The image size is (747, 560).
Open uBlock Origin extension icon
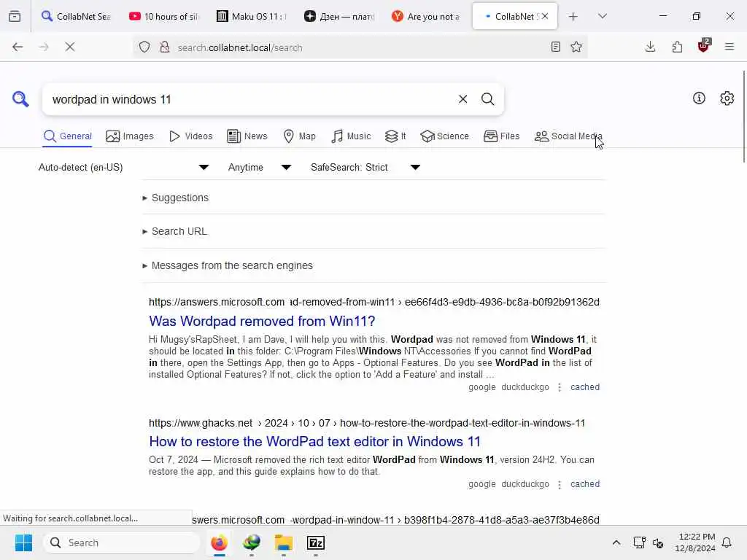pyautogui.click(x=704, y=46)
